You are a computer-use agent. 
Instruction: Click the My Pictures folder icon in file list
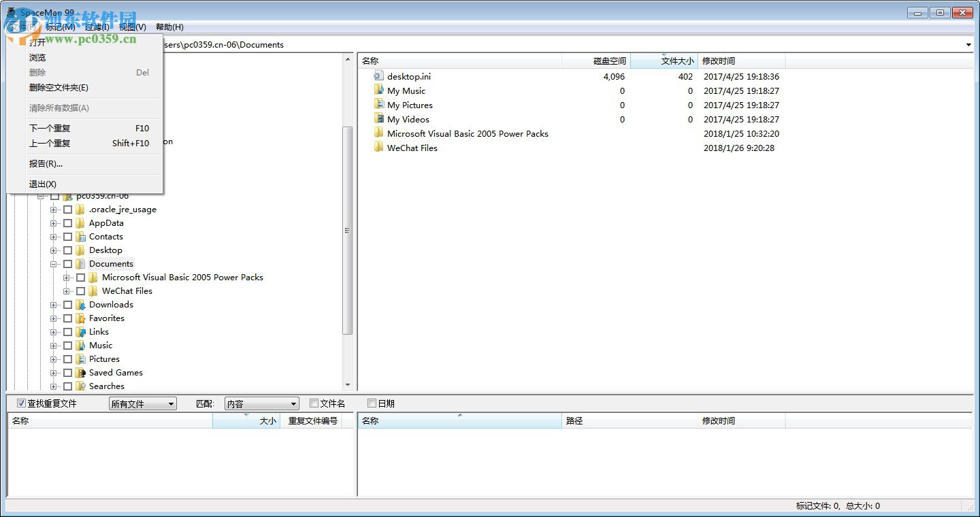(x=379, y=105)
